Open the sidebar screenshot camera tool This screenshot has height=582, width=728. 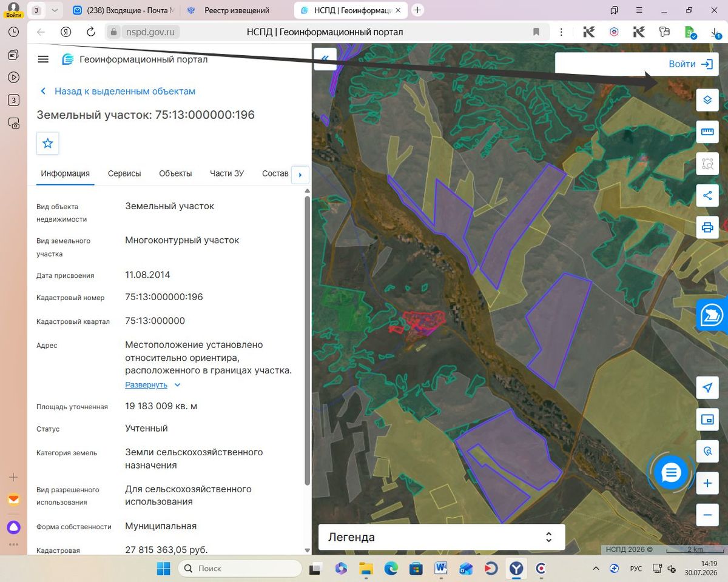tap(13, 123)
